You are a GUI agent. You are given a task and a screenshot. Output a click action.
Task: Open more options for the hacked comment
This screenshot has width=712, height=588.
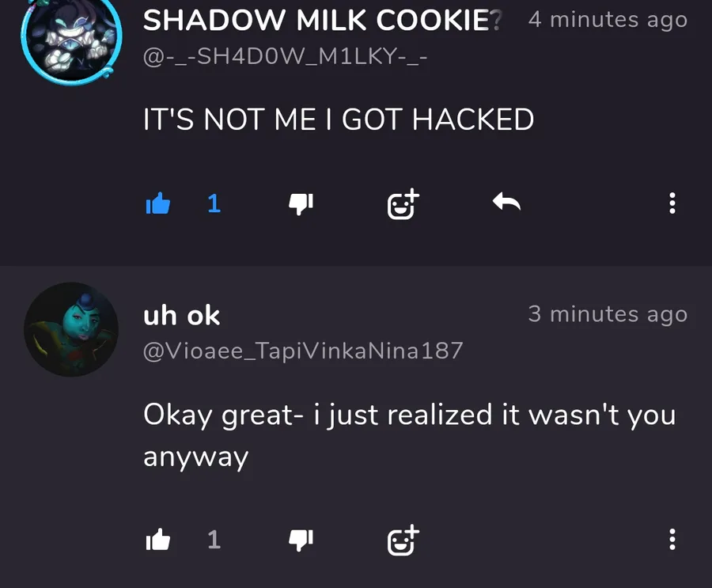672,203
